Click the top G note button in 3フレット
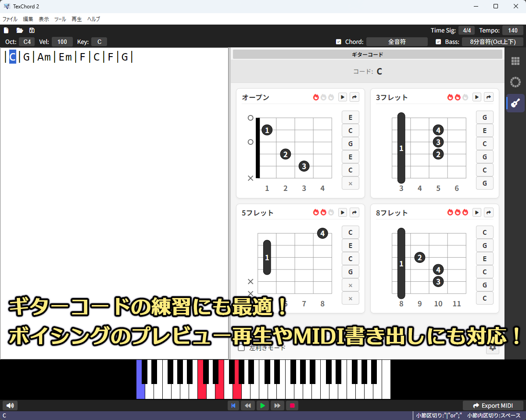Screen dimensions: 526x420 click(x=485, y=118)
